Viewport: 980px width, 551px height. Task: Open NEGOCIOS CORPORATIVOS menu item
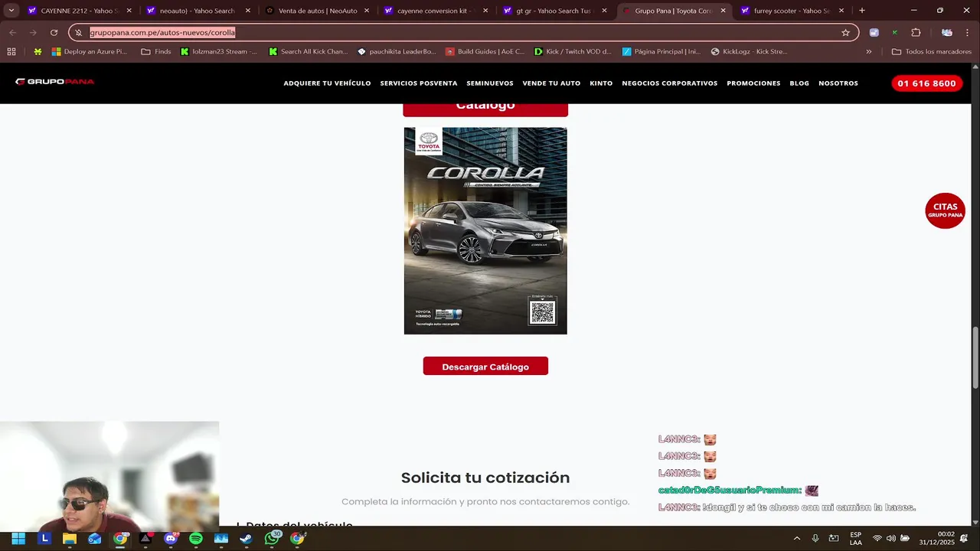pos(670,83)
